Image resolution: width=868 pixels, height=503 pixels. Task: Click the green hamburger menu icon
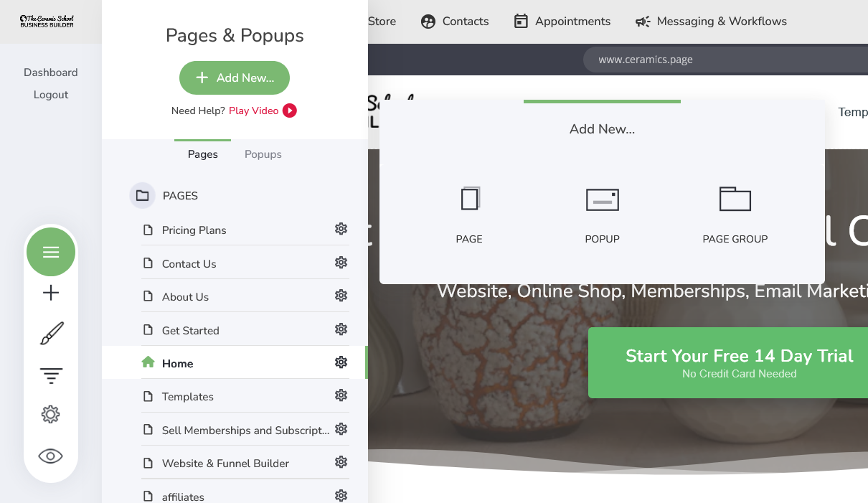tap(51, 252)
